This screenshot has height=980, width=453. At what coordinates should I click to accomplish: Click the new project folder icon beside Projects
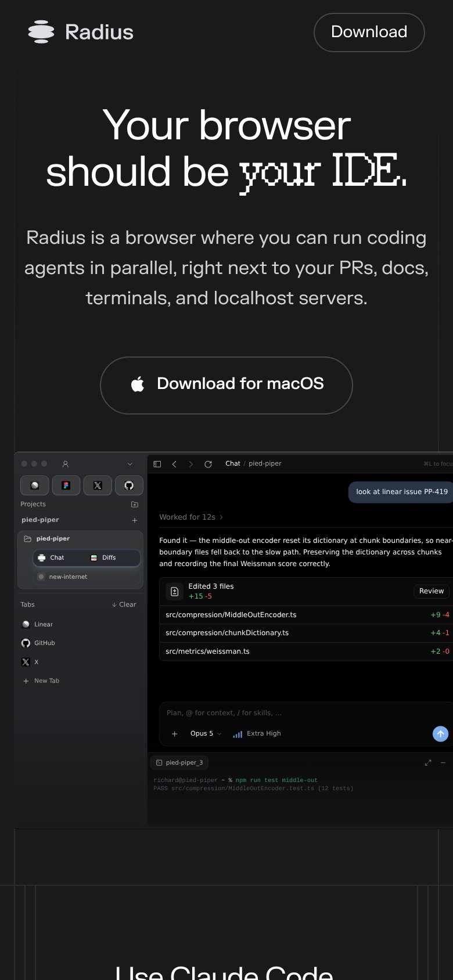pyautogui.click(x=135, y=505)
